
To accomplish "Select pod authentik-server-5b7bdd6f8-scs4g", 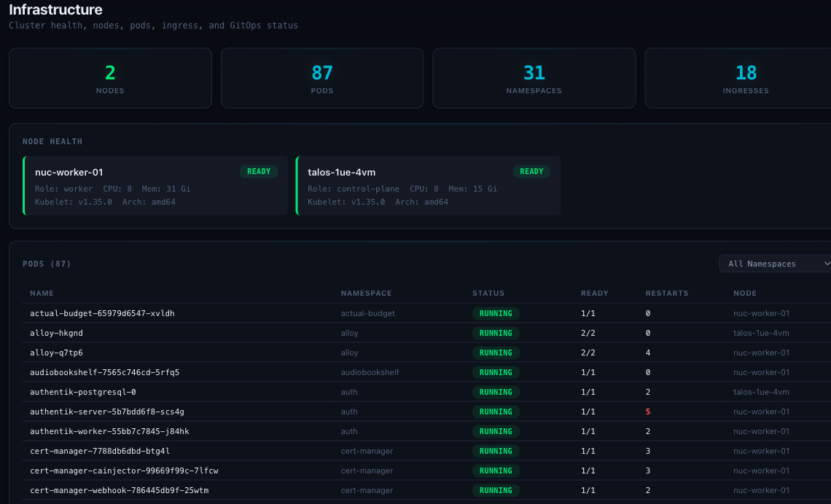I will tap(107, 412).
